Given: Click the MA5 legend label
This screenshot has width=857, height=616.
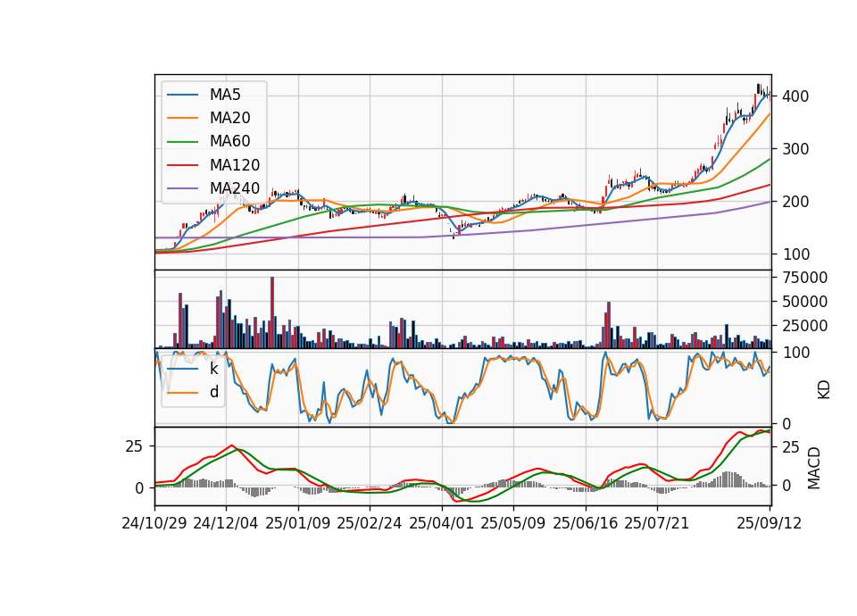Looking at the screenshot, I should [x=225, y=95].
